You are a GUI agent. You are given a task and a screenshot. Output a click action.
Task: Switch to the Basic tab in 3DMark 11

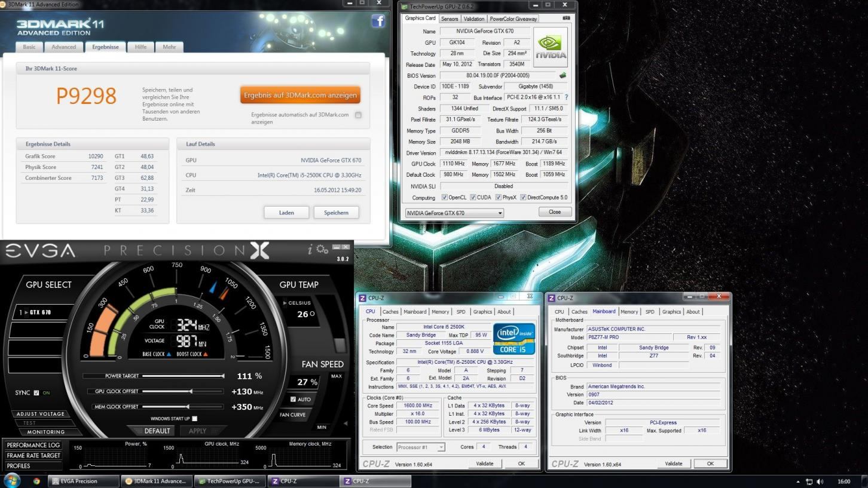click(x=29, y=47)
